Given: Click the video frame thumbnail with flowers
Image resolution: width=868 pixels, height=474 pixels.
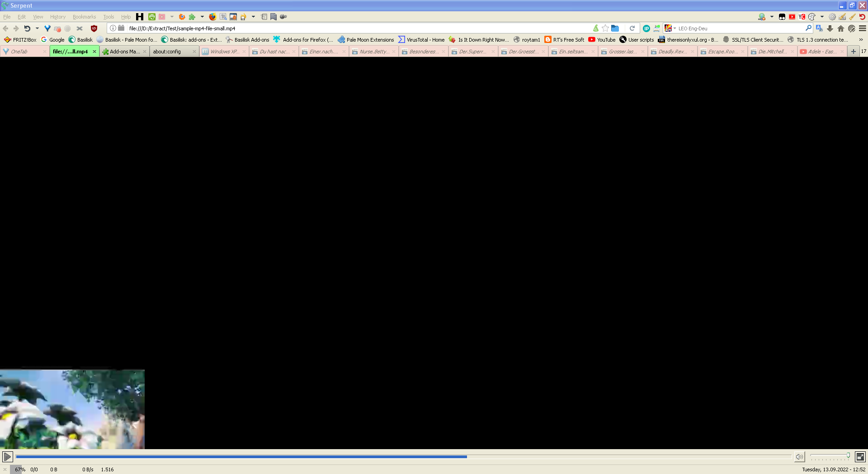Looking at the screenshot, I should [x=72, y=409].
